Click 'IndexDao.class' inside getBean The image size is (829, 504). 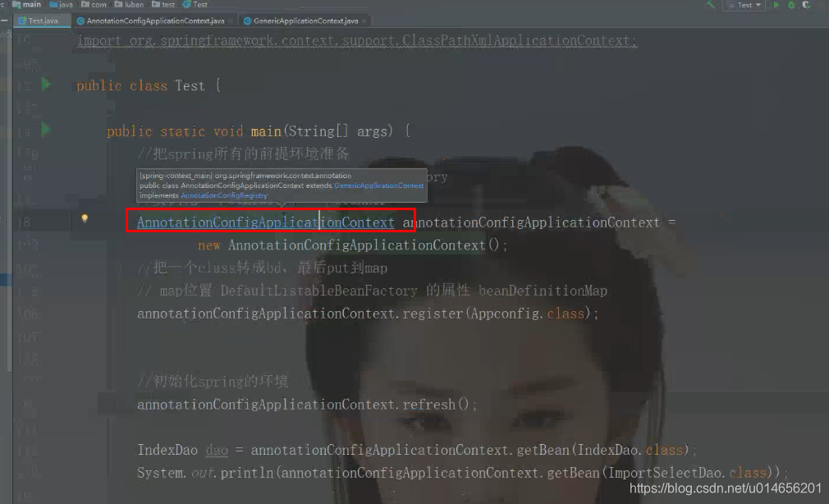(x=630, y=450)
